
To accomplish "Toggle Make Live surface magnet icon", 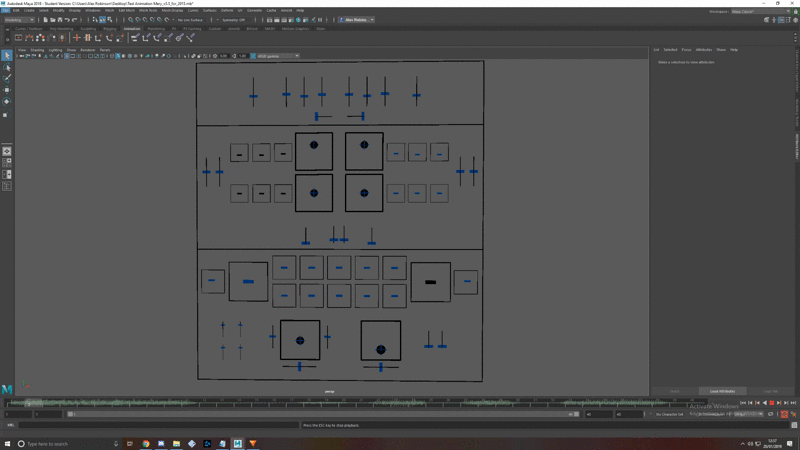I will point(167,20).
